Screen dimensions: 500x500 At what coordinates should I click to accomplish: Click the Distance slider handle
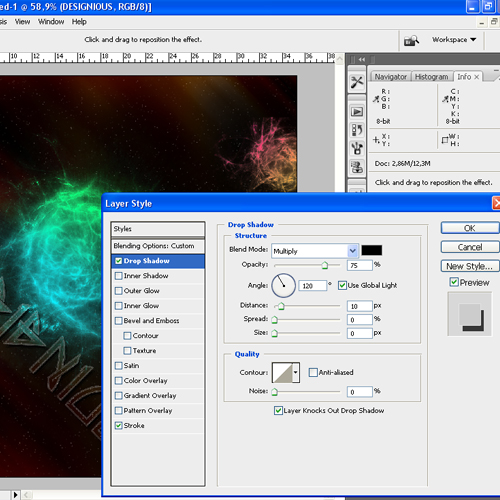[x=281, y=306]
